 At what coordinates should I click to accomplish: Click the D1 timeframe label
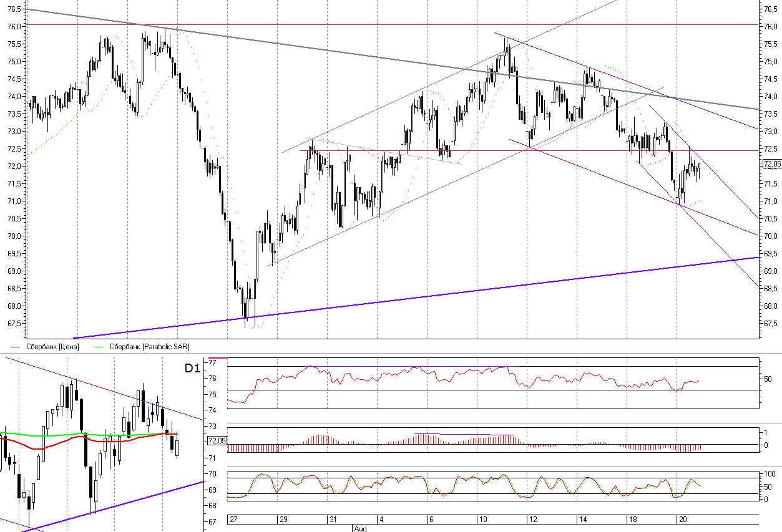click(192, 368)
